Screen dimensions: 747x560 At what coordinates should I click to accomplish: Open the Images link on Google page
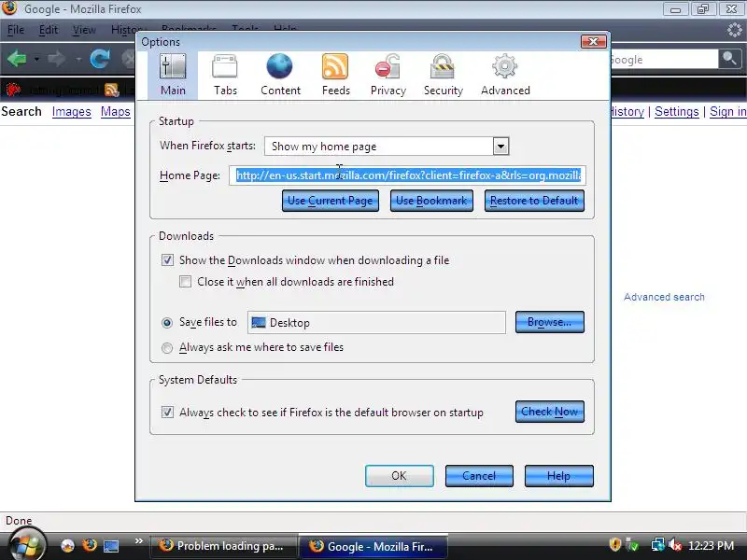point(72,111)
